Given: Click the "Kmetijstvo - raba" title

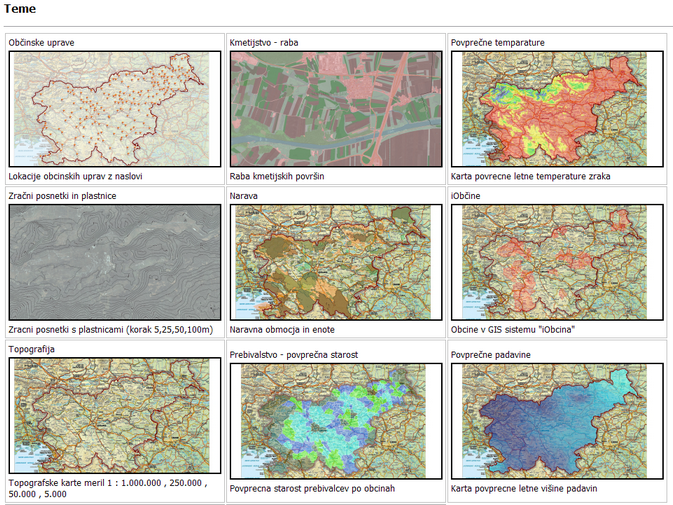Looking at the screenshot, I should (263, 43).
